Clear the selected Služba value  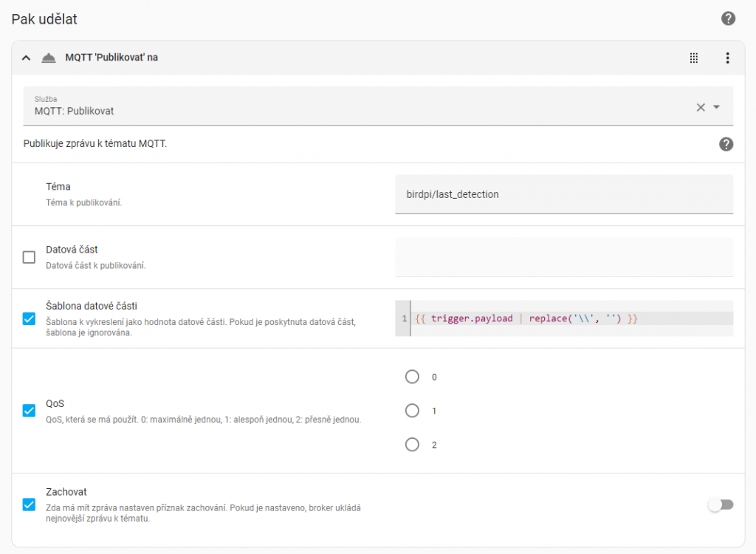point(701,107)
